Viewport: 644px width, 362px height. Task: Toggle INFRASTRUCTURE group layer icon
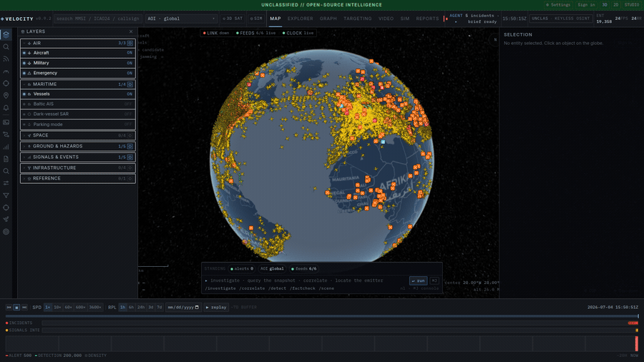[130, 168]
